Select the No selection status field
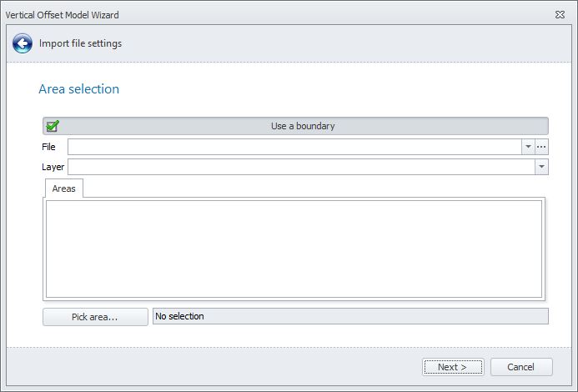Viewport: 578px width, 392px height. [350, 316]
